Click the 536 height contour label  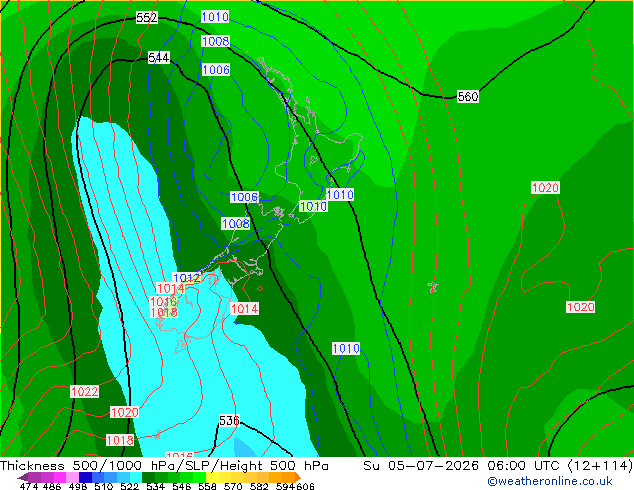tap(229, 420)
